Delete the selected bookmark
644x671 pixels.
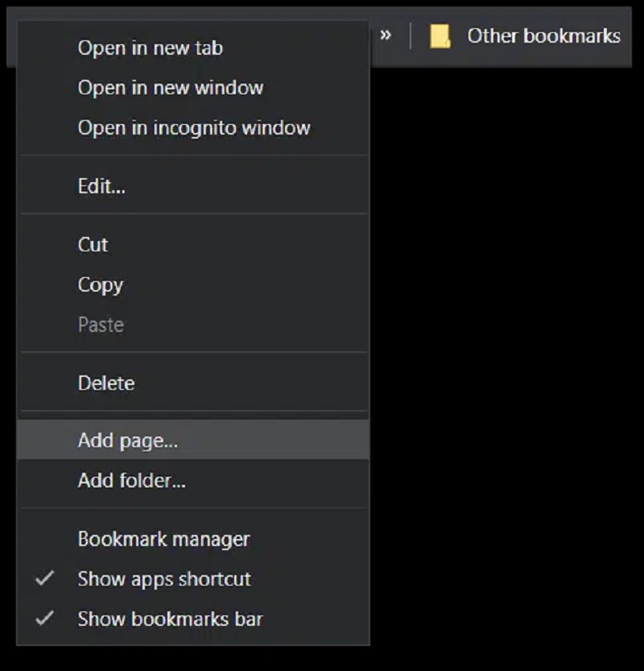click(x=105, y=383)
